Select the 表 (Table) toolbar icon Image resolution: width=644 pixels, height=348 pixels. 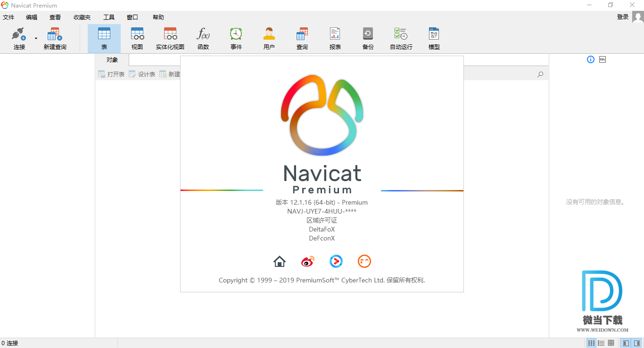click(x=104, y=38)
